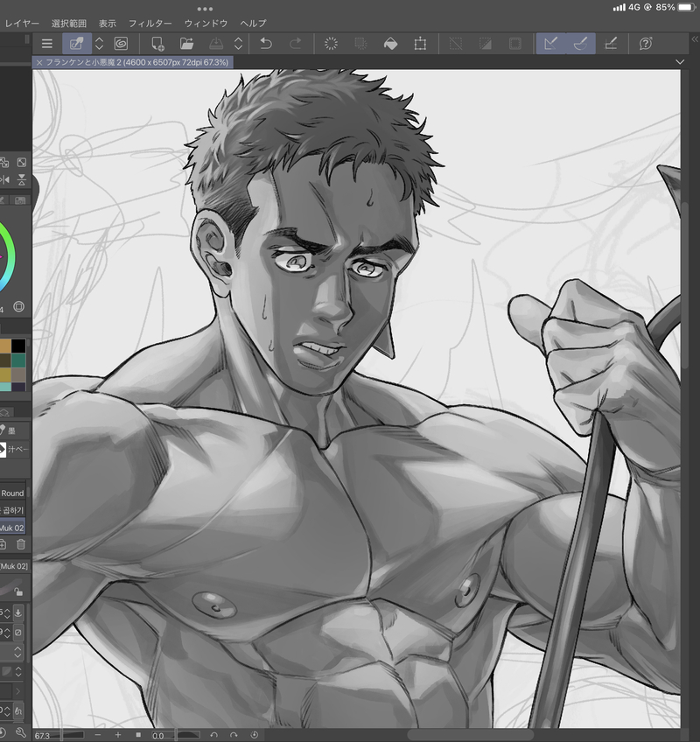Open the レイヤー (Layer) menu
The width and height of the screenshot is (700, 742).
tap(22, 23)
